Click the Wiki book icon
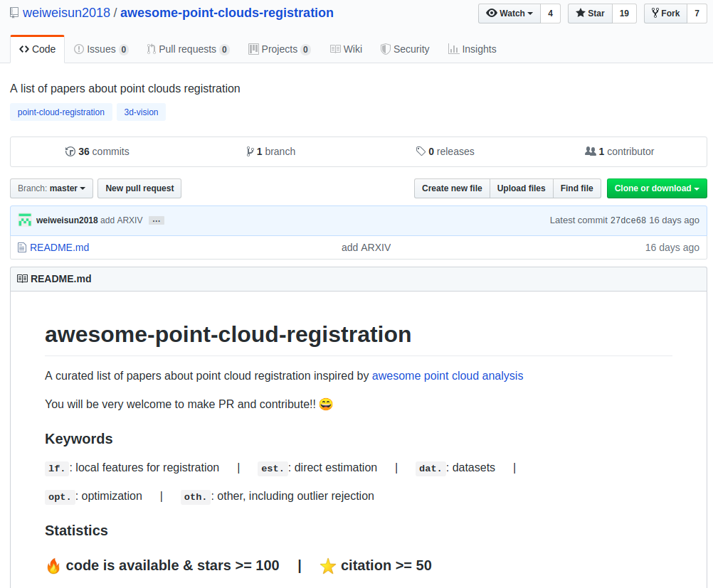Viewport: 713px width, 588px height. pyautogui.click(x=335, y=49)
